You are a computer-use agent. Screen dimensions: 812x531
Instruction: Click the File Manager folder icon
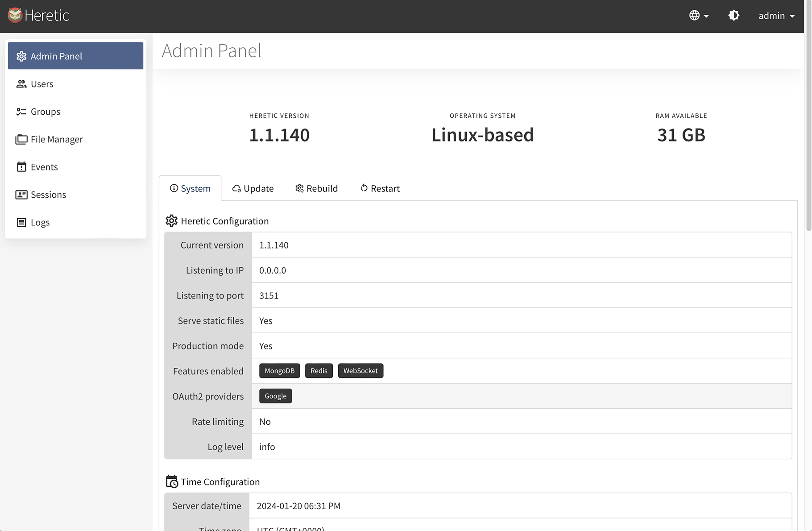(21, 139)
